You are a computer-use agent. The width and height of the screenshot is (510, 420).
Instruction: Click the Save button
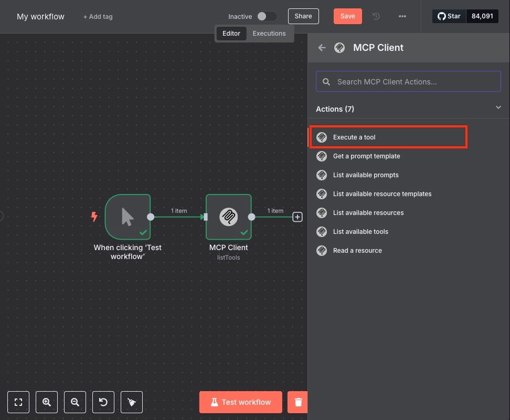pos(347,16)
